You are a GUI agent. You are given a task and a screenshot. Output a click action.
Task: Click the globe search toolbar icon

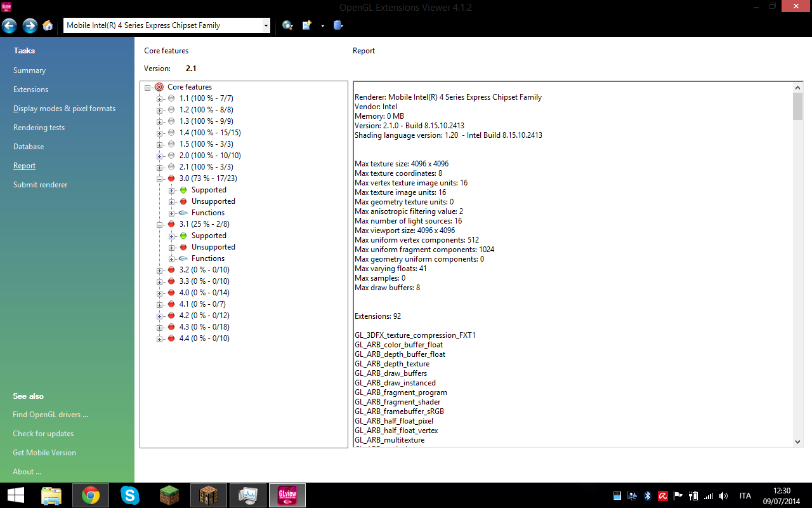[x=288, y=25]
